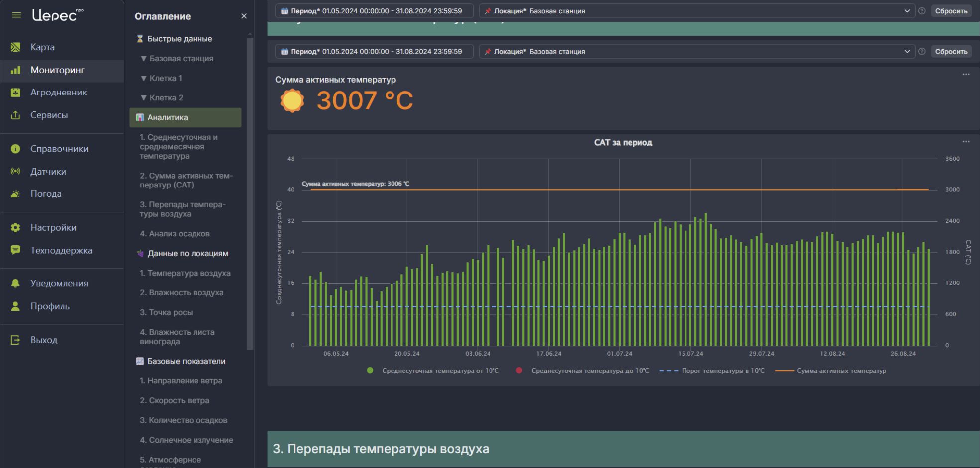The width and height of the screenshot is (980, 468).
Task: Click the Аналитика chart icon
Action: coord(140,118)
